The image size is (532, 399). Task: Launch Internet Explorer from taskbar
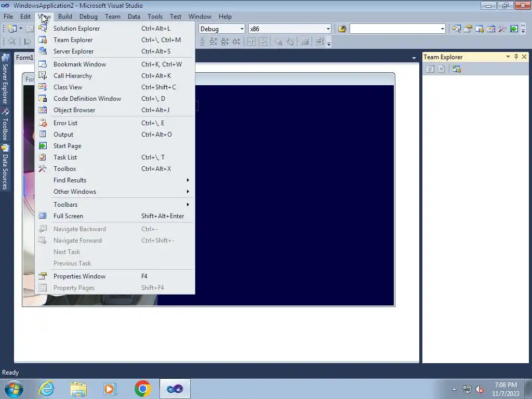pos(46,389)
